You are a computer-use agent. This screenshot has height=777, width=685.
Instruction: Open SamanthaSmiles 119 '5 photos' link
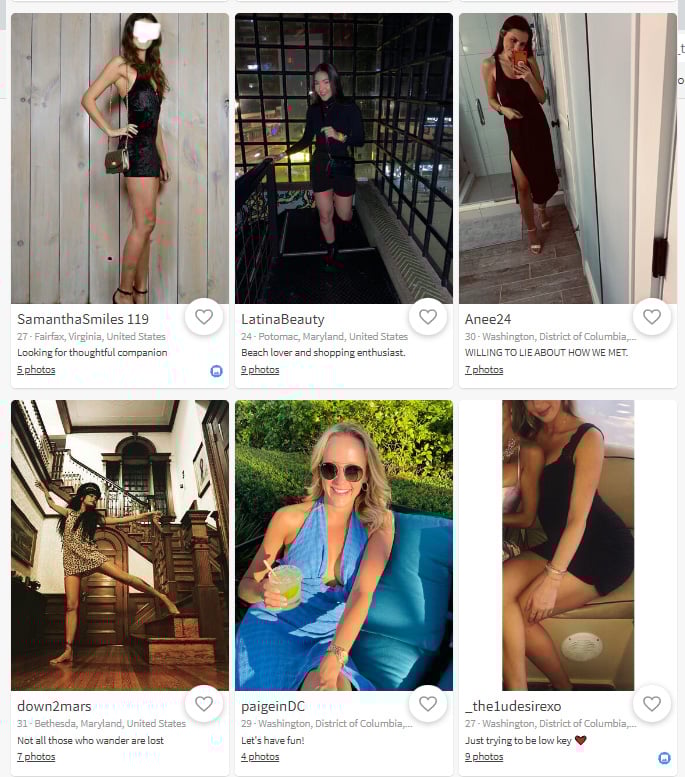coord(36,370)
